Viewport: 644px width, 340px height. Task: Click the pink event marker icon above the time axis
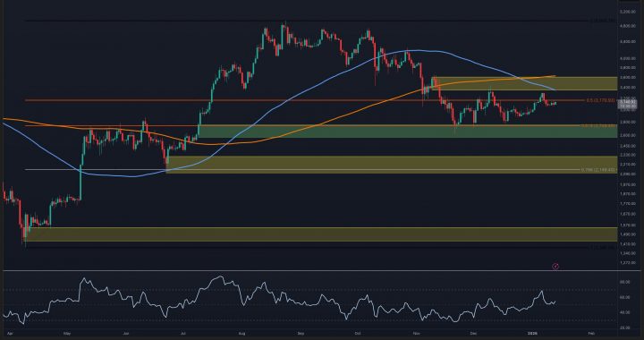(555, 267)
